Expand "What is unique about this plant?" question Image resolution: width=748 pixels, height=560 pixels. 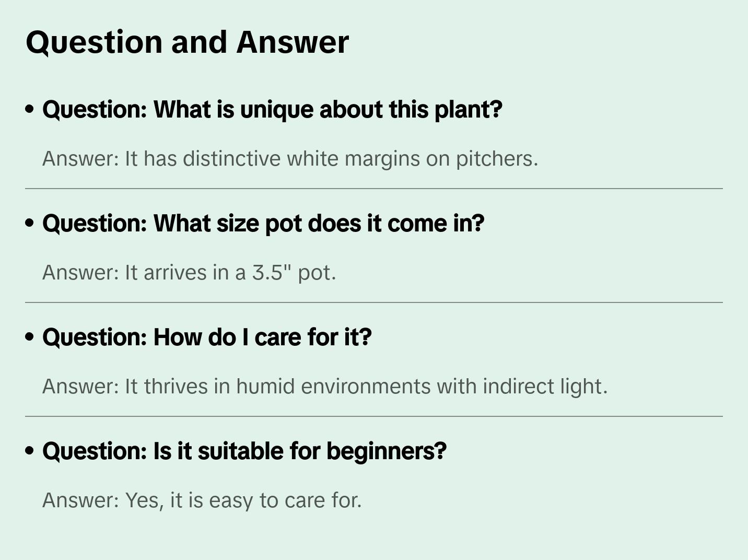[x=272, y=110]
